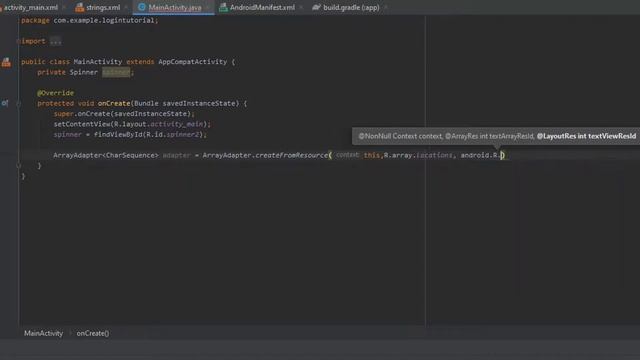Click 'createFromResource' method name
This screenshot has height=360, width=640.
click(x=291, y=156)
